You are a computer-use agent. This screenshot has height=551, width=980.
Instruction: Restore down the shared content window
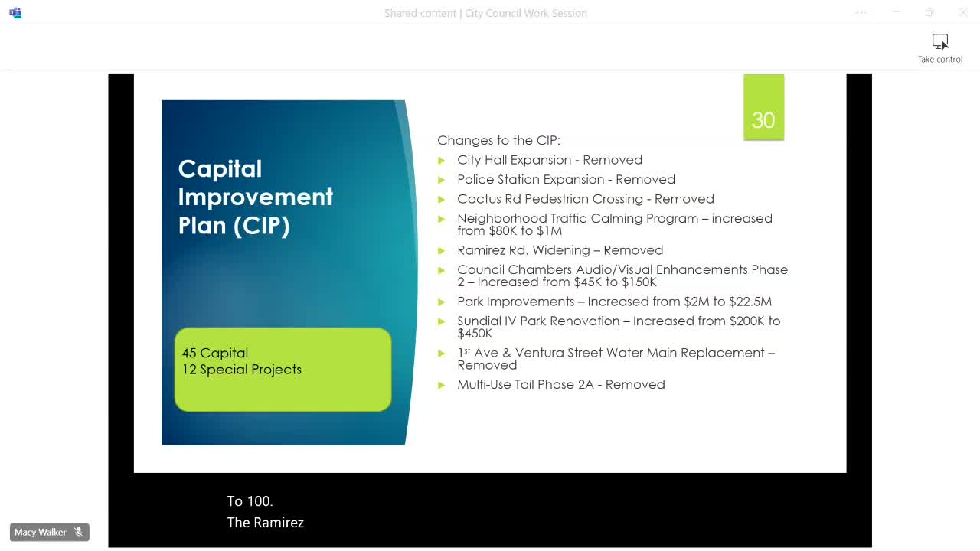pos(929,12)
